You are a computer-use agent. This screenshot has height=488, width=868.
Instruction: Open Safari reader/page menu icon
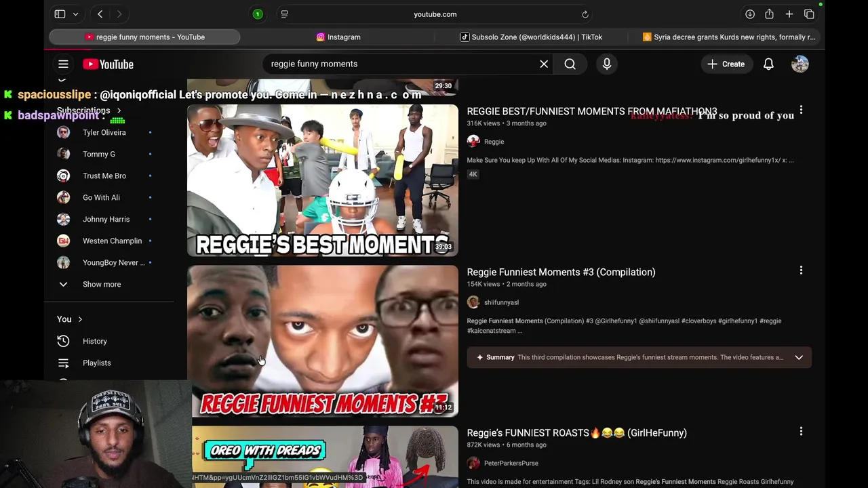point(284,14)
